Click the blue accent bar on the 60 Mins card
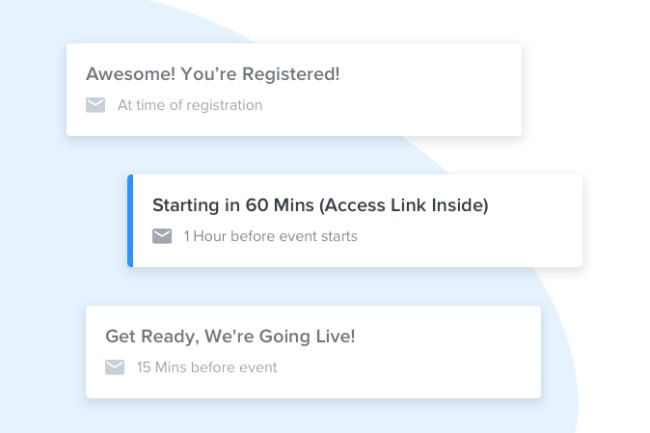 pos(130,220)
